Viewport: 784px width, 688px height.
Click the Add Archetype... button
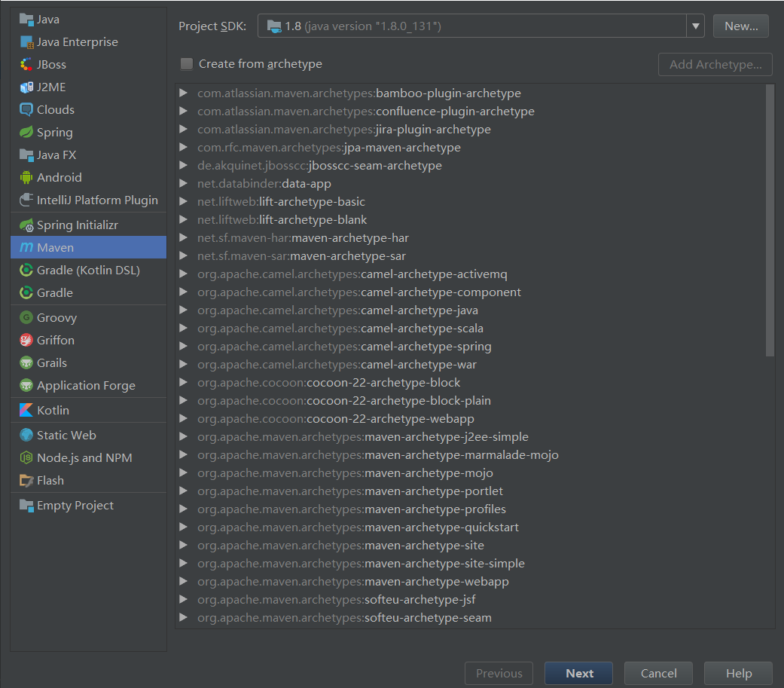[x=715, y=65]
